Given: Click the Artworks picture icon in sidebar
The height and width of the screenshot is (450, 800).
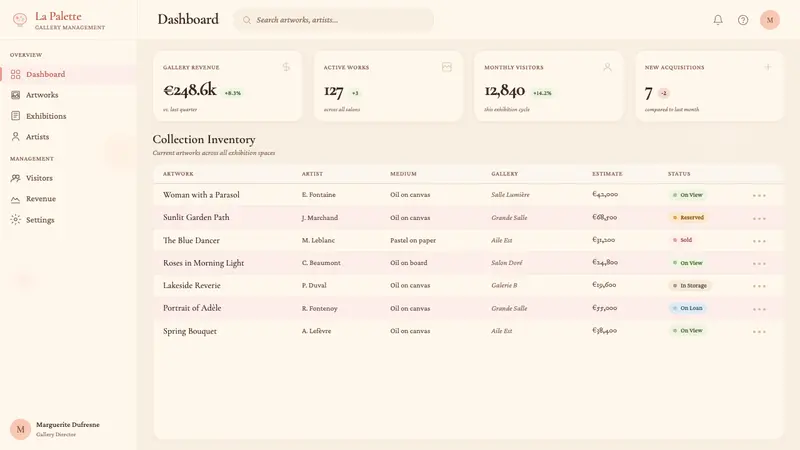Looking at the screenshot, I should (x=16, y=95).
